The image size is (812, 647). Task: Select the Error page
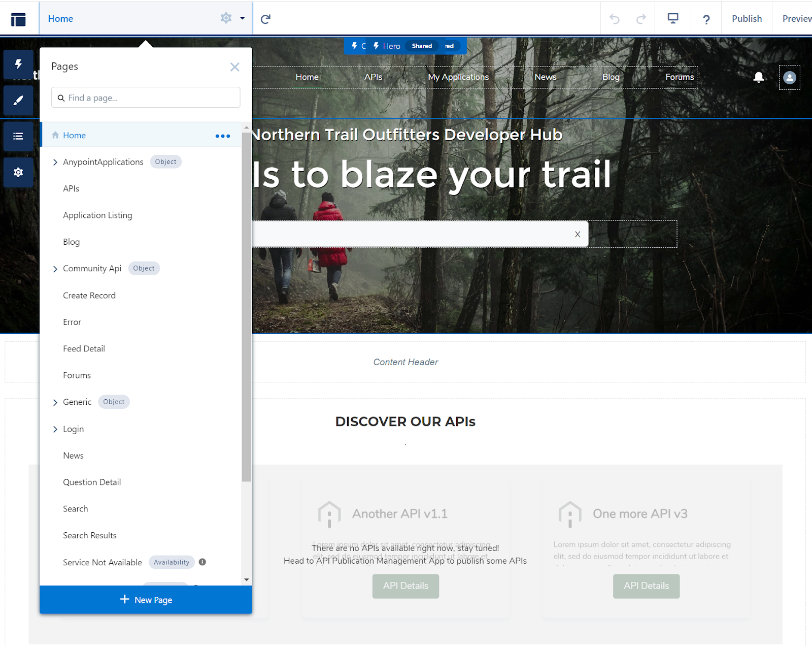[72, 322]
